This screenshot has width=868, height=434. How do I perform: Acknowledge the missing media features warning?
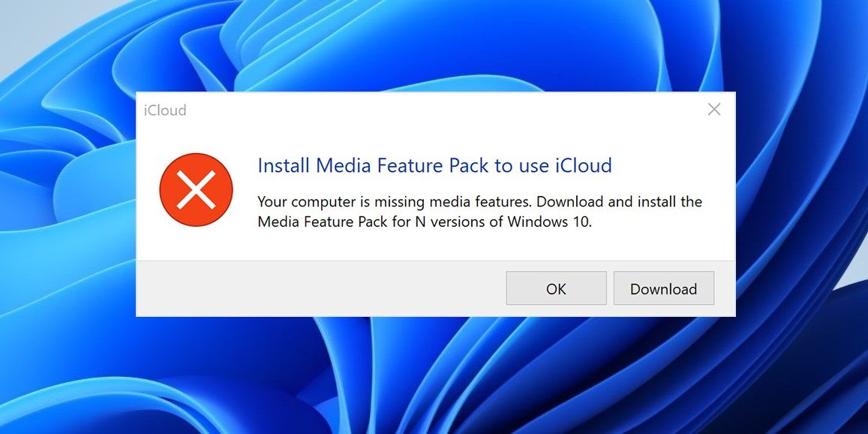tap(556, 288)
